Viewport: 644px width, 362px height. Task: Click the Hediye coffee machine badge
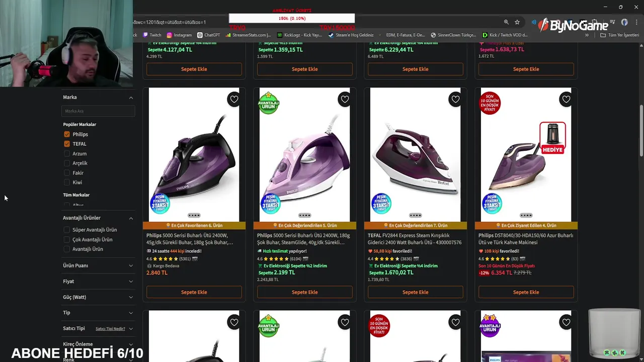tap(552, 138)
